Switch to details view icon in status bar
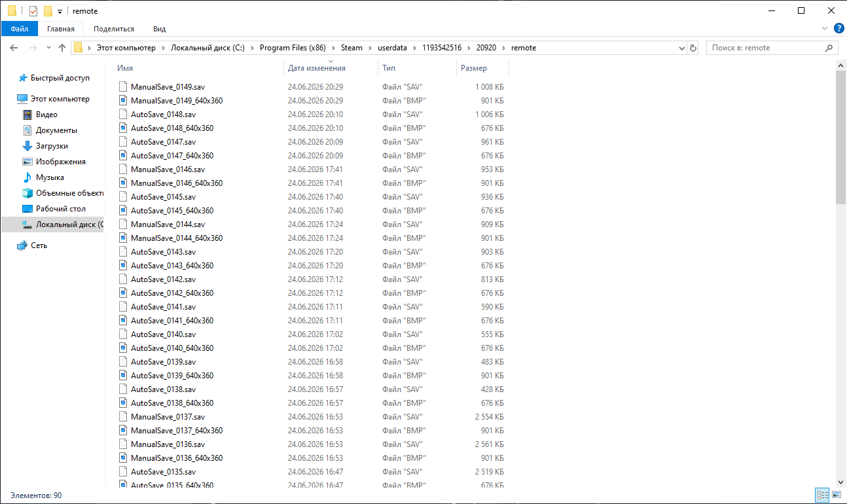The image size is (847, 504). point(822,495)
